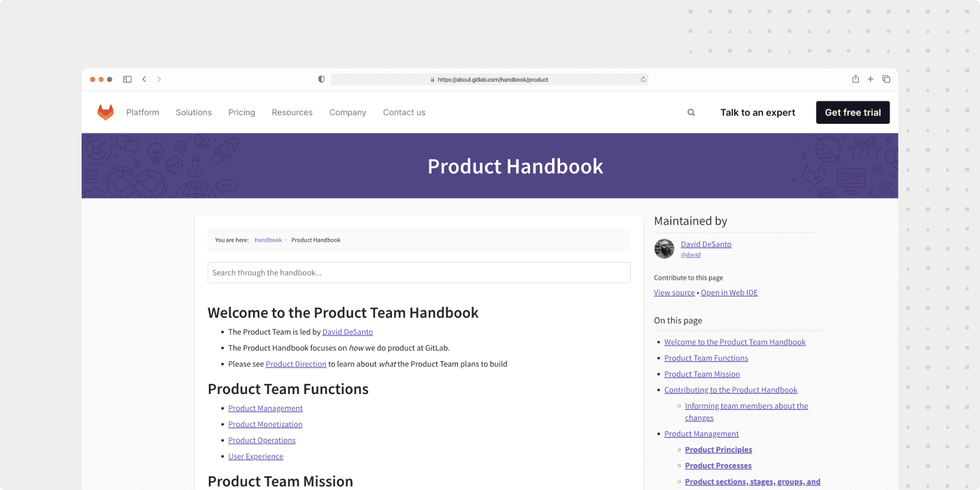The width and height of the screenshot is (980, 490).
Task: Jump to Contributing to the Product Handbook
Action: point(731,390)
